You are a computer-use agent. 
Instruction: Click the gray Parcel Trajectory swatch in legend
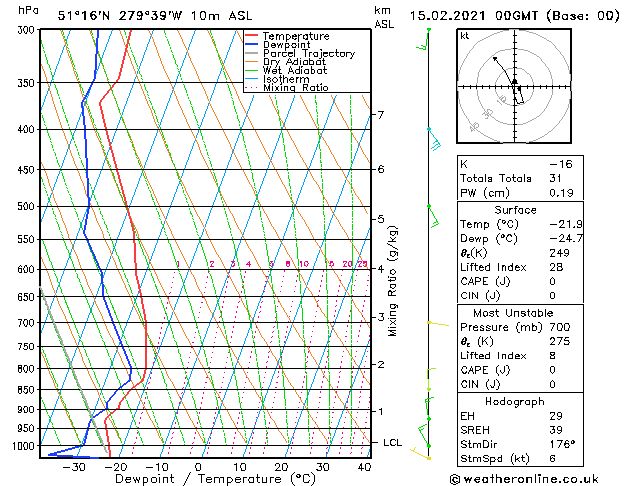click(252, 53)
